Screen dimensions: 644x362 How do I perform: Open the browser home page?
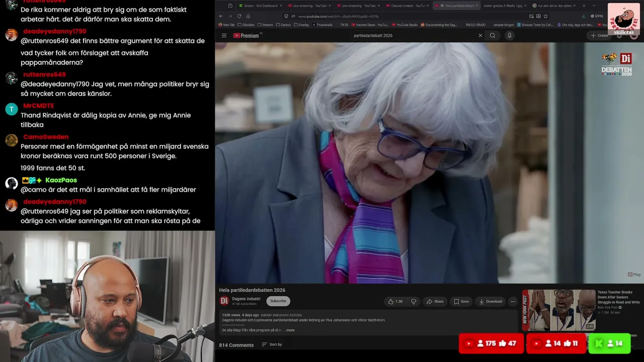pyautogui.click(x=248, y=16)
